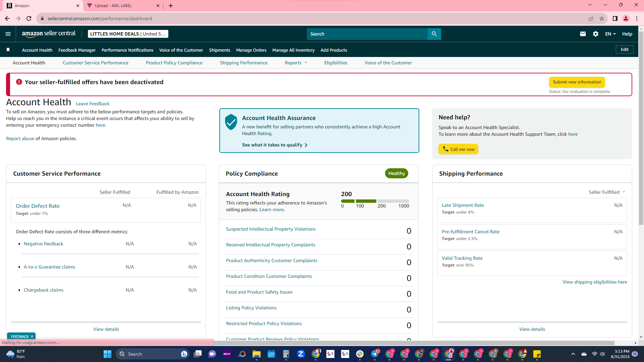Open Calculator from the taskbar
The width and height of the screenshot is (644, 362).
(286, 354)
